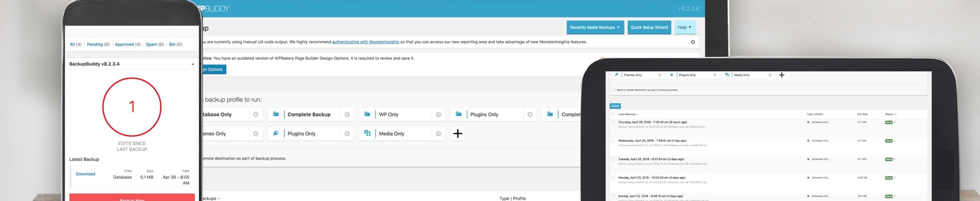Click folder icon of Complete Backup profile

coord(276,114)
